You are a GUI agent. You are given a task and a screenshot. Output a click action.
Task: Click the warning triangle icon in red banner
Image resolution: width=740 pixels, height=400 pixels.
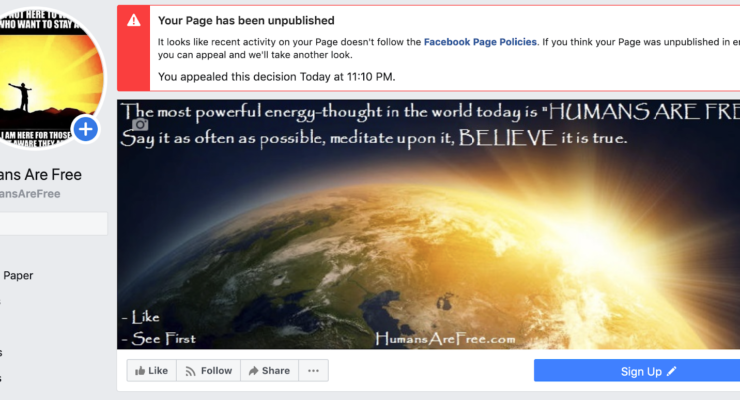(134, 20)
